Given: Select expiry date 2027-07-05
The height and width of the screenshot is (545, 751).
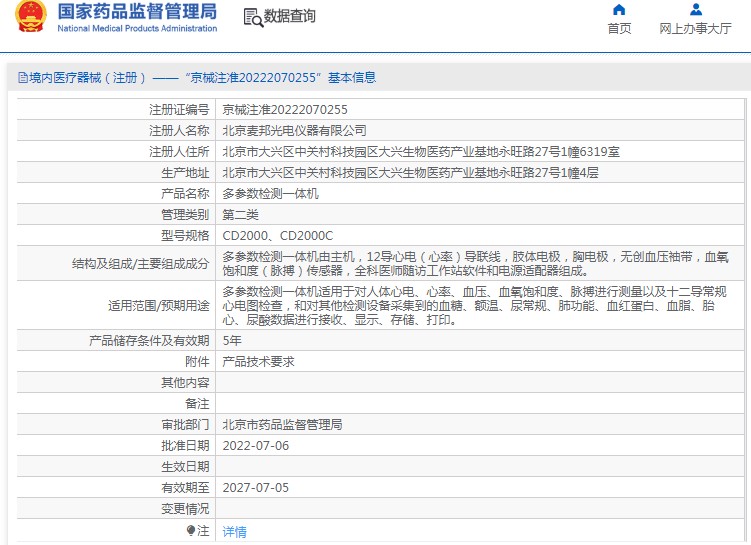Looking at the screenshot, I should [256, 488].
